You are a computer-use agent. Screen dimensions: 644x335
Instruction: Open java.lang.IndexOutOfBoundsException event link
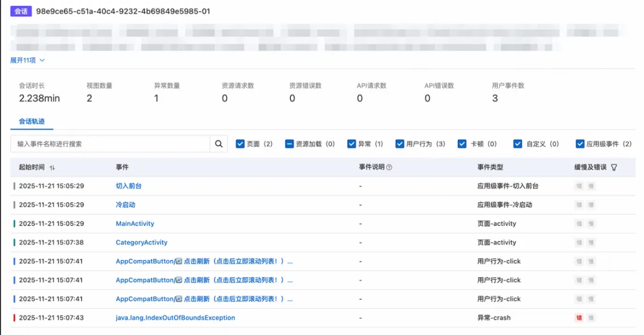(175, 318)
